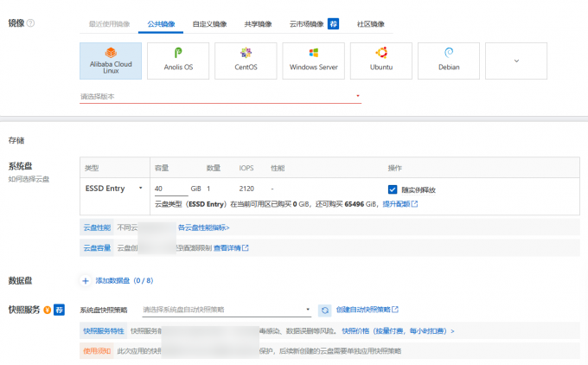
Task: Select Windows Server image
Action: (x=314, y=61)
